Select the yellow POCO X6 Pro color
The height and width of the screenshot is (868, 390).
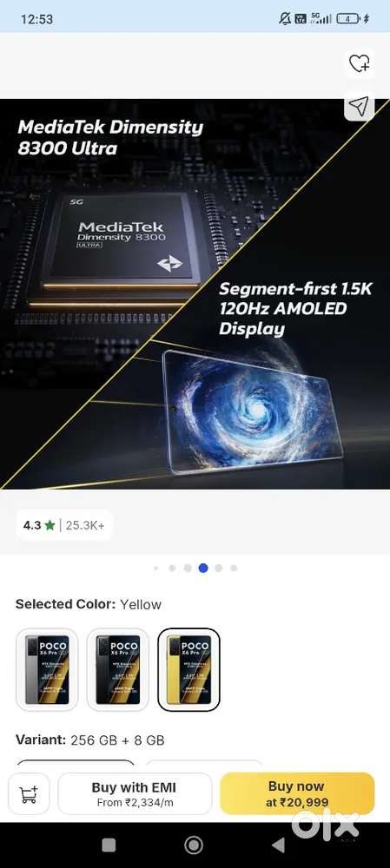(188, 669)
